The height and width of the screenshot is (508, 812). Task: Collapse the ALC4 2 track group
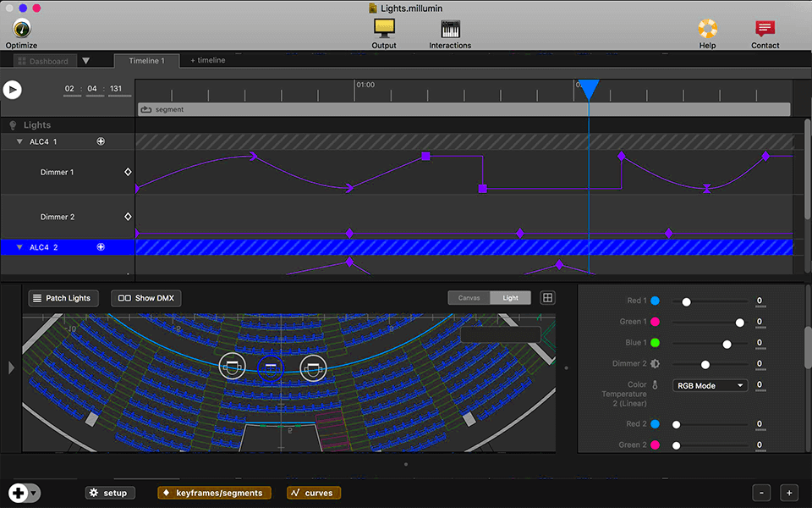[x=19, y=247]
